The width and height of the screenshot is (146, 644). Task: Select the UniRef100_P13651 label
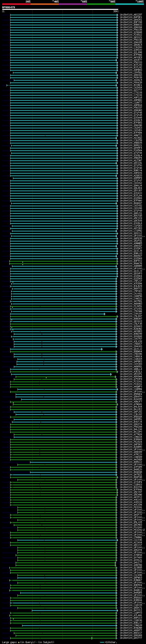[x=131, y=306]
